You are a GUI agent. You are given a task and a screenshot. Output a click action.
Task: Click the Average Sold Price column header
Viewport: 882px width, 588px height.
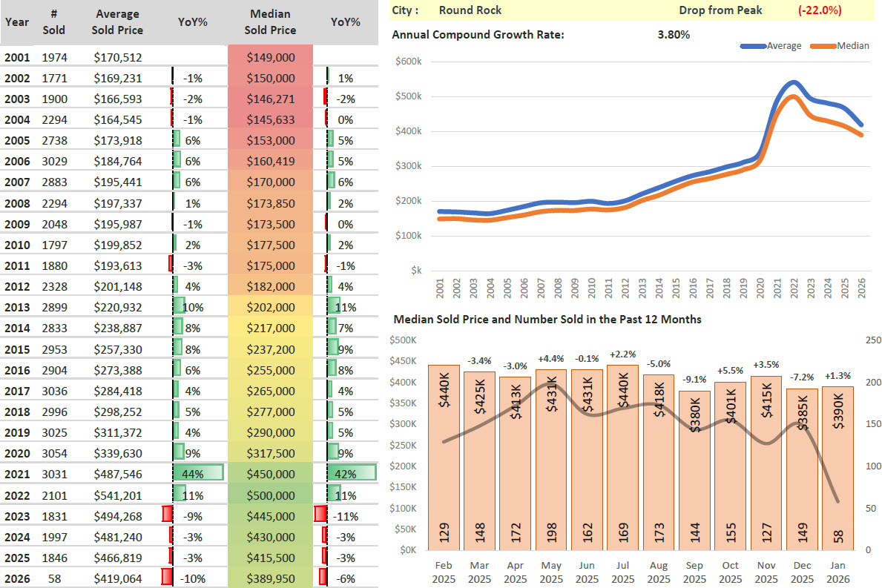point(118,22)
